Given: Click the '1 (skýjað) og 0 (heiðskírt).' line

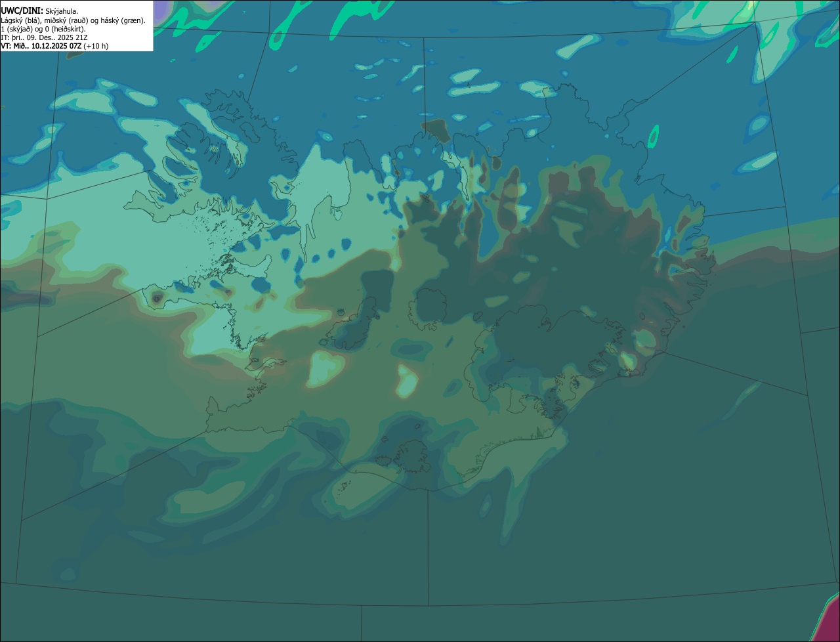Looking at the screenshot, I should (x=43, y=29).
